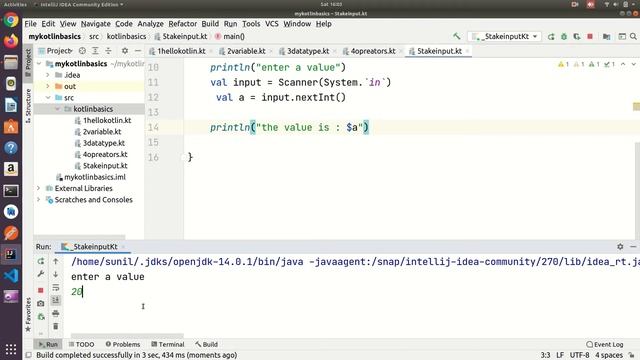Open Visual Studio Code from the dock

(11, 276)
